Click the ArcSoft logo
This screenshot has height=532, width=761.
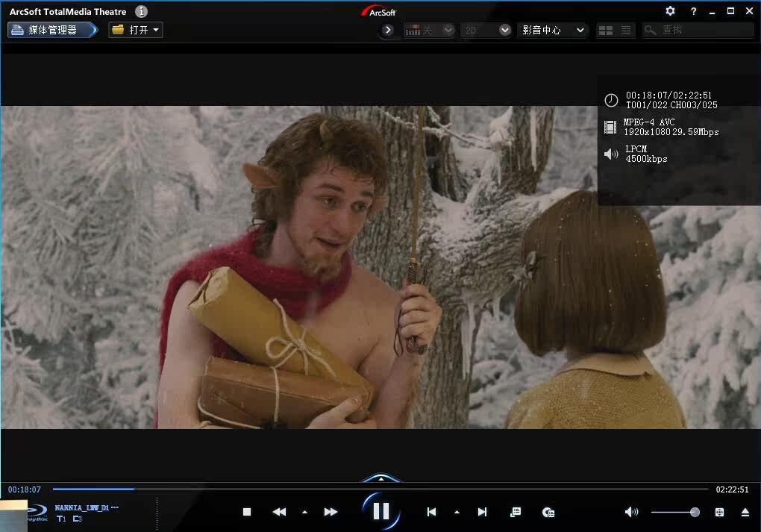379,11
